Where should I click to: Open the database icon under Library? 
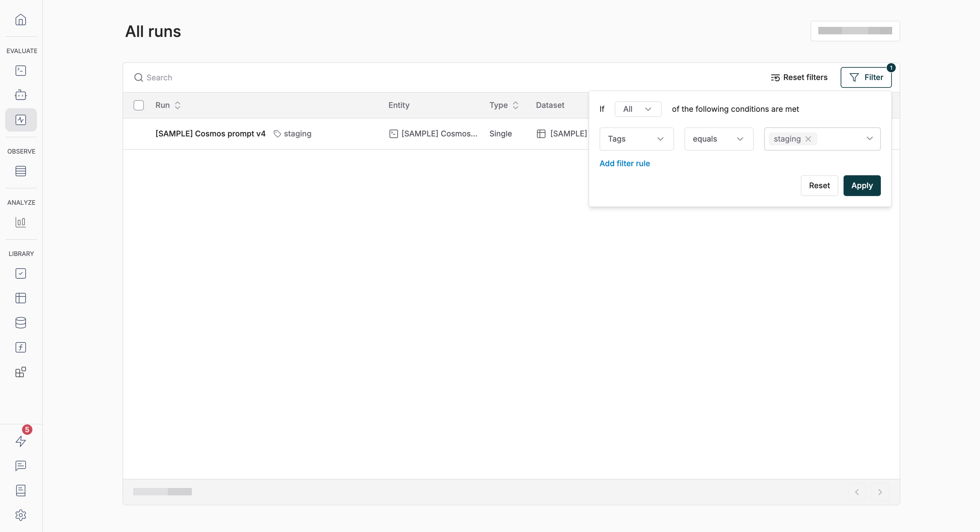20,322
